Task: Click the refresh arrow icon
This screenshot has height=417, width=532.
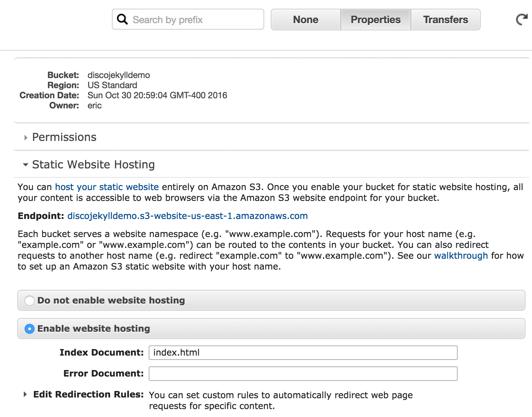Action: coord(522,20)
